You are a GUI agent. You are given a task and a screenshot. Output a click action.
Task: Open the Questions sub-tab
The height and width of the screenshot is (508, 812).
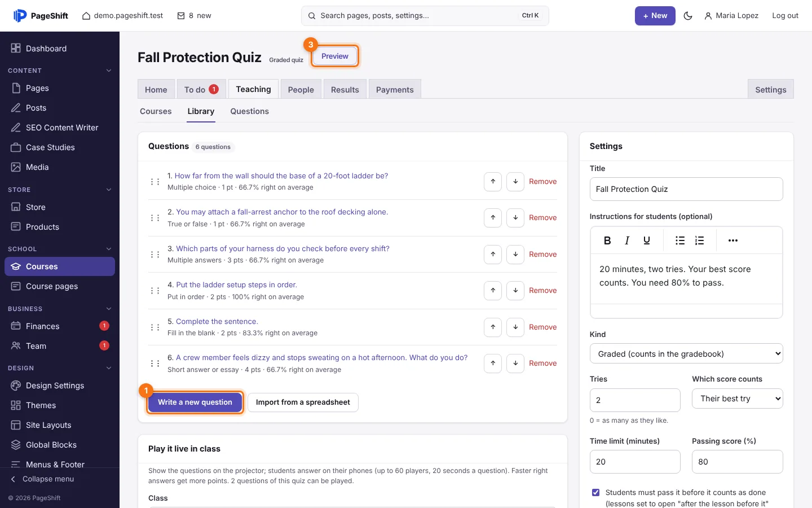coord(249,111)
